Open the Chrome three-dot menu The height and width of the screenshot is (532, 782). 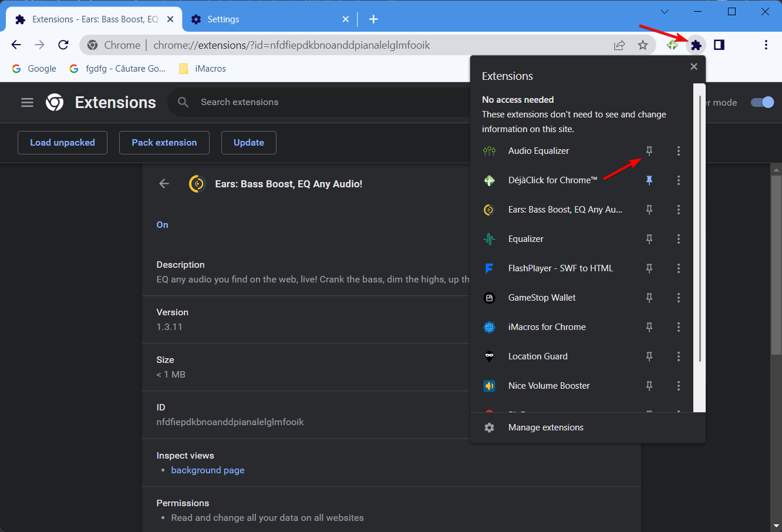tap(766, 45)
